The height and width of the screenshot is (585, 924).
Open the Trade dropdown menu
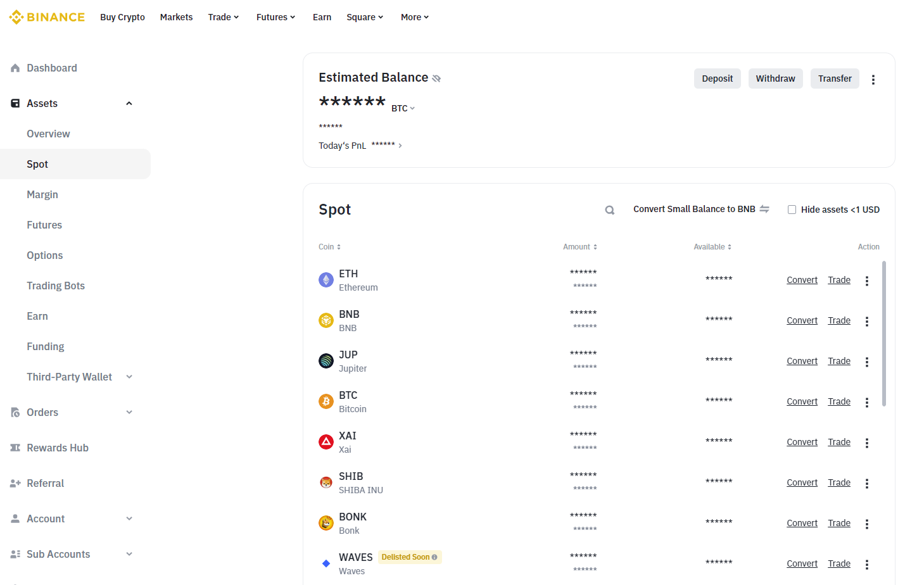click(x=224, y=17)
